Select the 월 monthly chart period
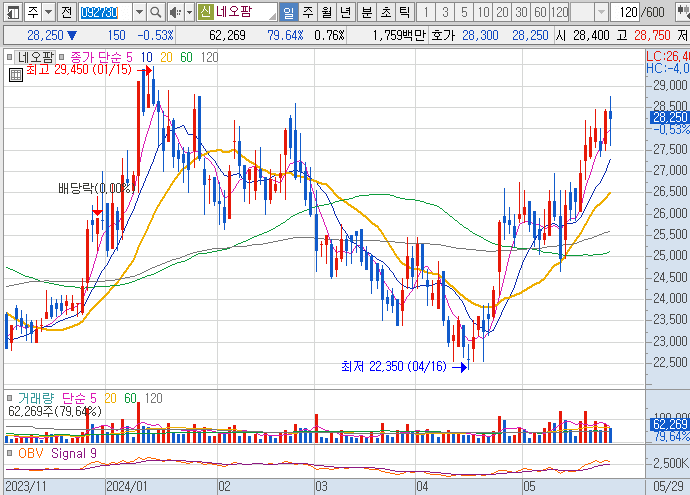690x495 pixels. 327,12
